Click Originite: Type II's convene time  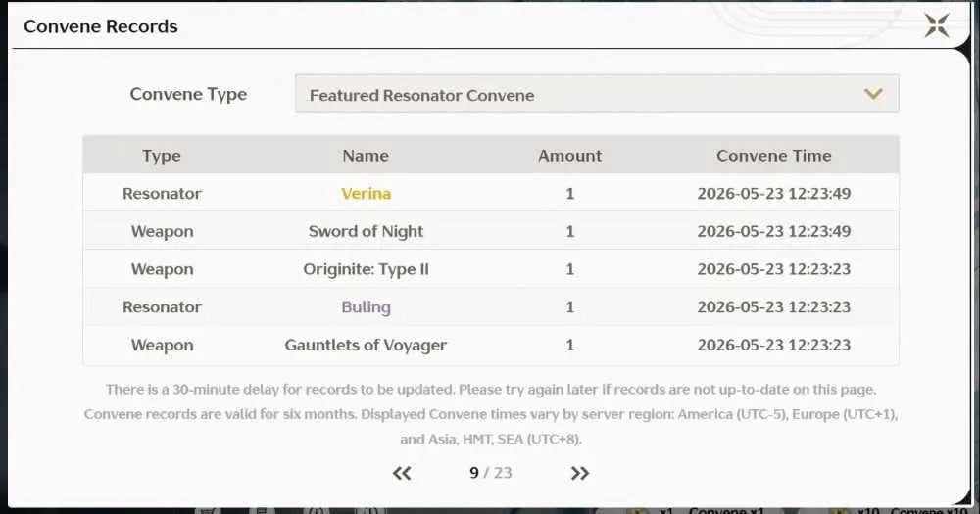point(774,269)
